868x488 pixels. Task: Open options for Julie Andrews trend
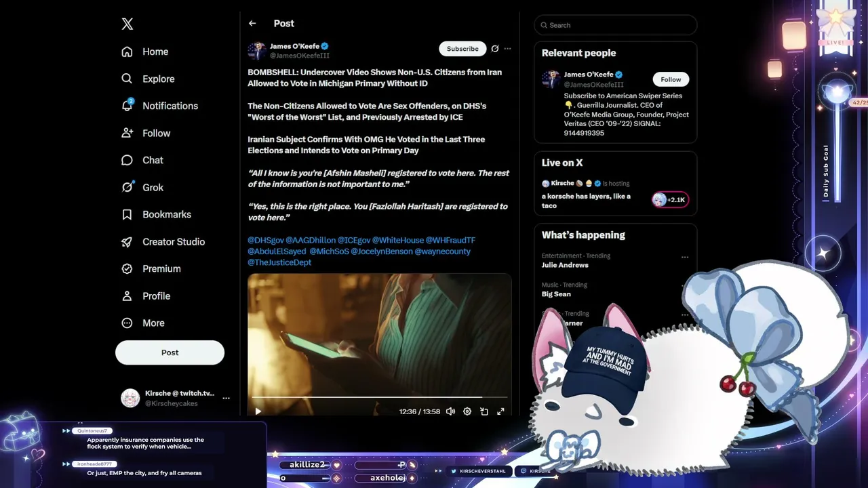685,258
